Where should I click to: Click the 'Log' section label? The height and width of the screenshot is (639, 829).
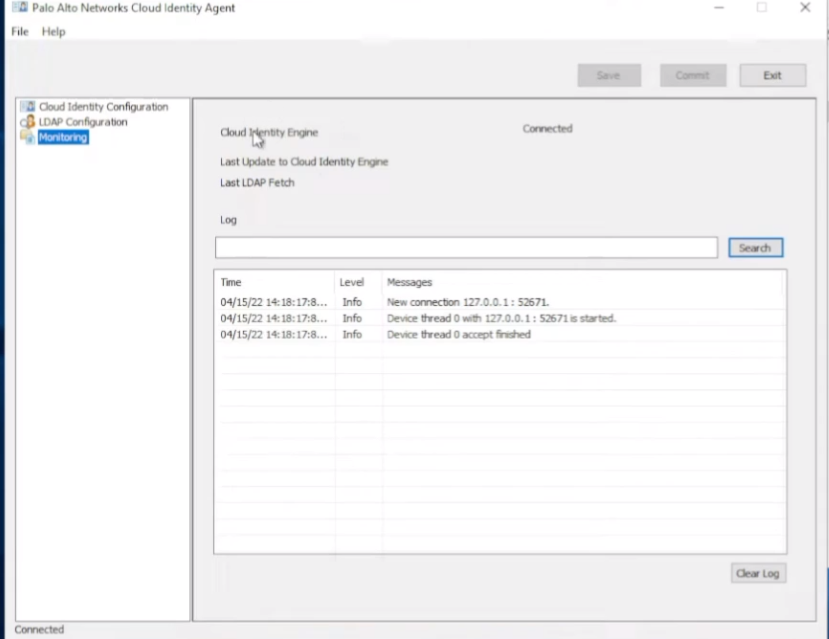coord(228,220)
